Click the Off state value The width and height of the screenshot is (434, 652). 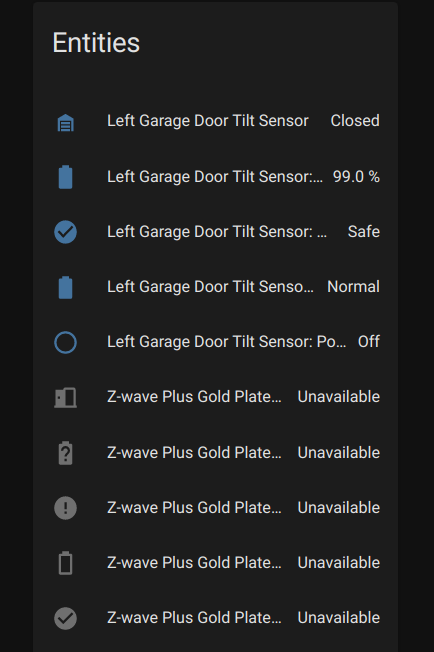click(x=369, y=341)
